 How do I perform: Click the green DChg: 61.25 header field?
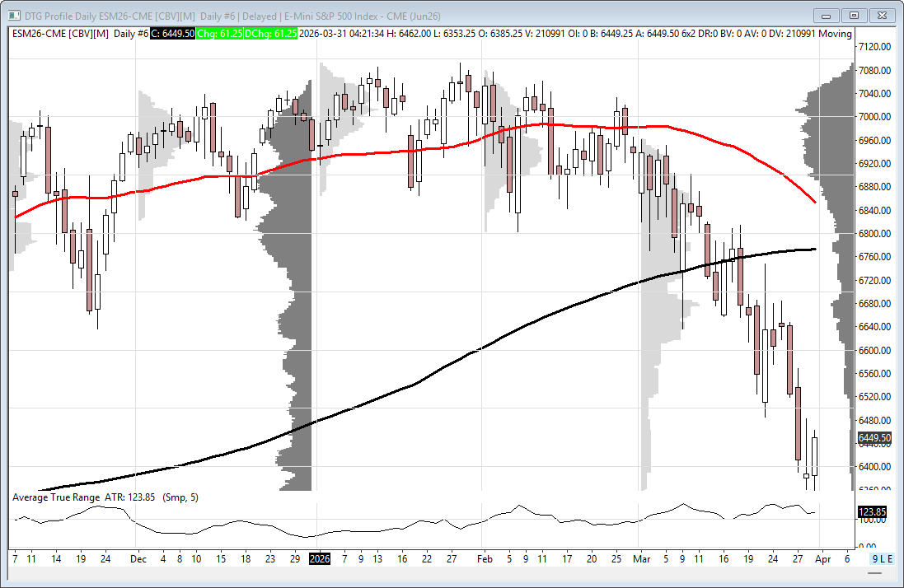click(x=273, y=33)
